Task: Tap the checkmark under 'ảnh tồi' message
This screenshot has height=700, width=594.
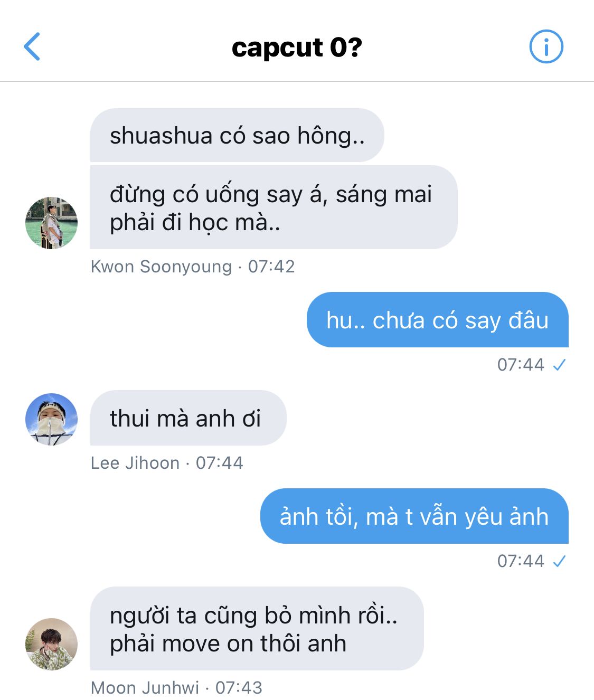Action: (x=559, y=561)
